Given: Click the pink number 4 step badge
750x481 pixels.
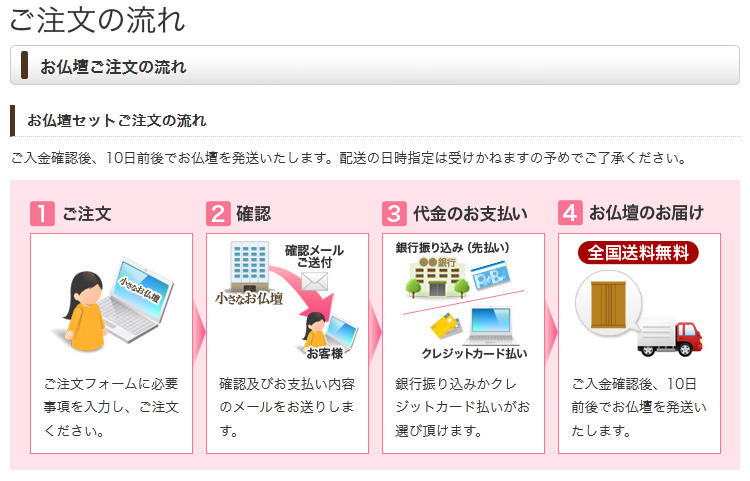Looking at the screenshot, I should pyautogui.click(x=570, y=213).
